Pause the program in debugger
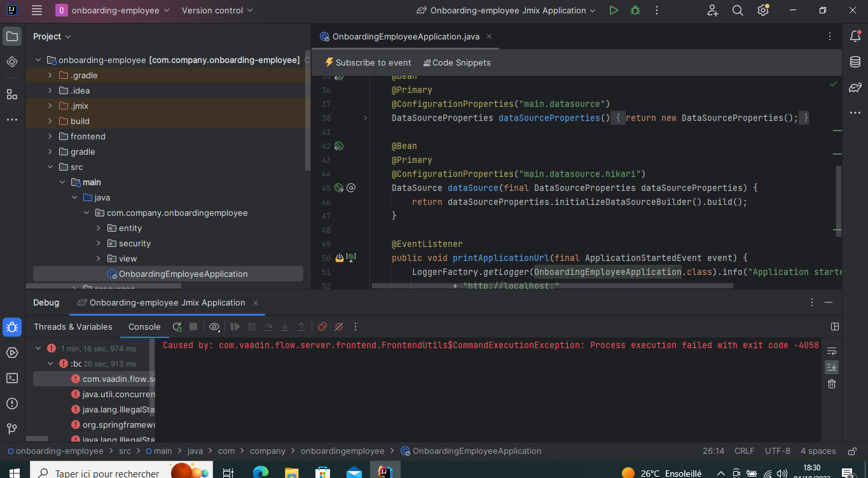 click(252, 327)
